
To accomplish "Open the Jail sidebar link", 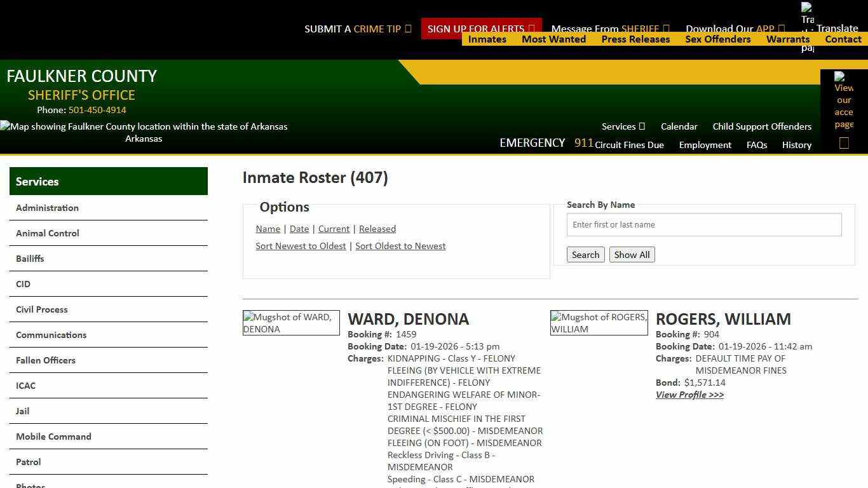I will (x=22, y=411).
